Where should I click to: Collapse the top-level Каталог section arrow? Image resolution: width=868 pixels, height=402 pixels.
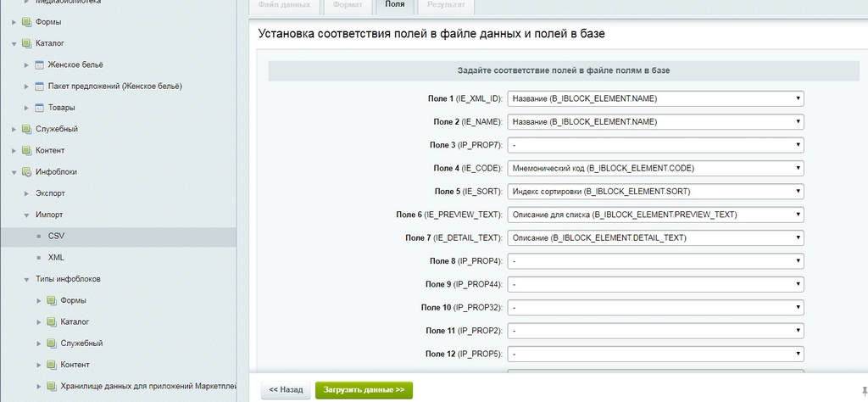point(14,44)
